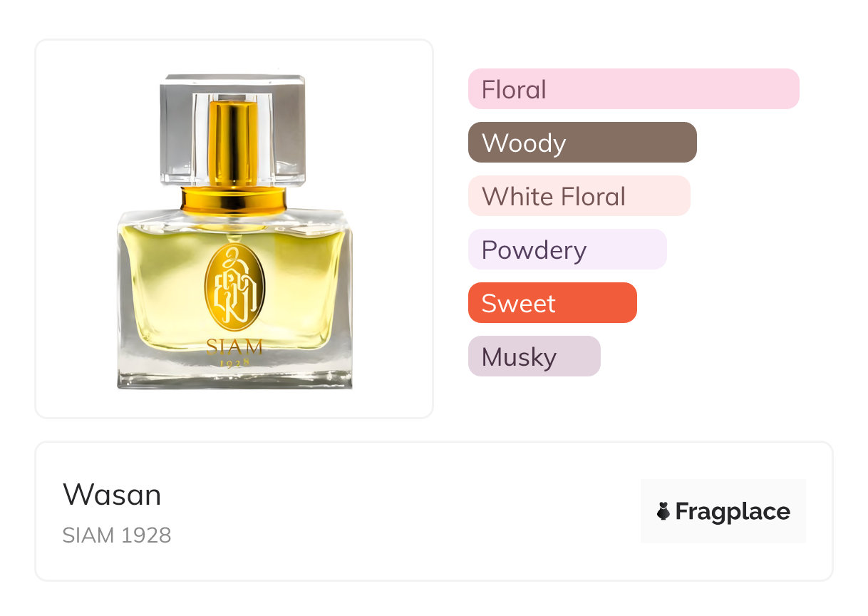868x616 pixels.
Task: Click the gold sprayer collar on the bottle
Action: (x=233, y=200)
